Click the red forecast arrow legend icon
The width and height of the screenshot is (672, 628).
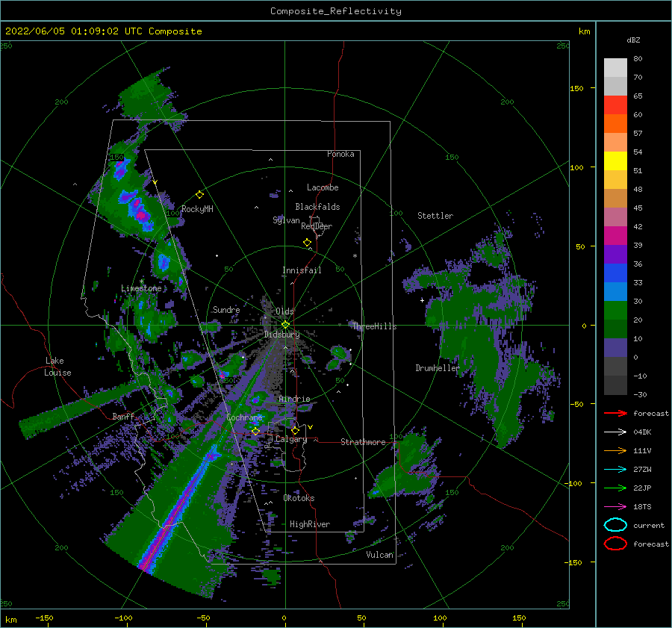tap(615, 413)
